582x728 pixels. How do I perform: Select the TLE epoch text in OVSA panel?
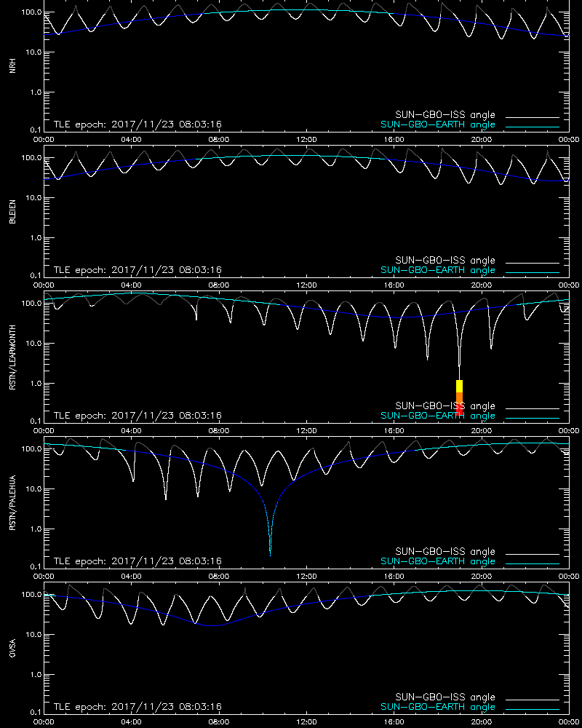click(137, 707)
